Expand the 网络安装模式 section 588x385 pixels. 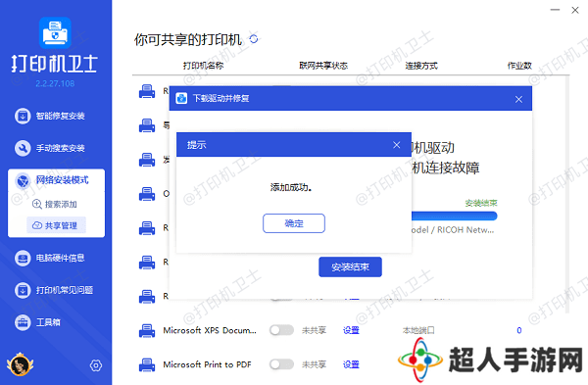pos(56,180)
